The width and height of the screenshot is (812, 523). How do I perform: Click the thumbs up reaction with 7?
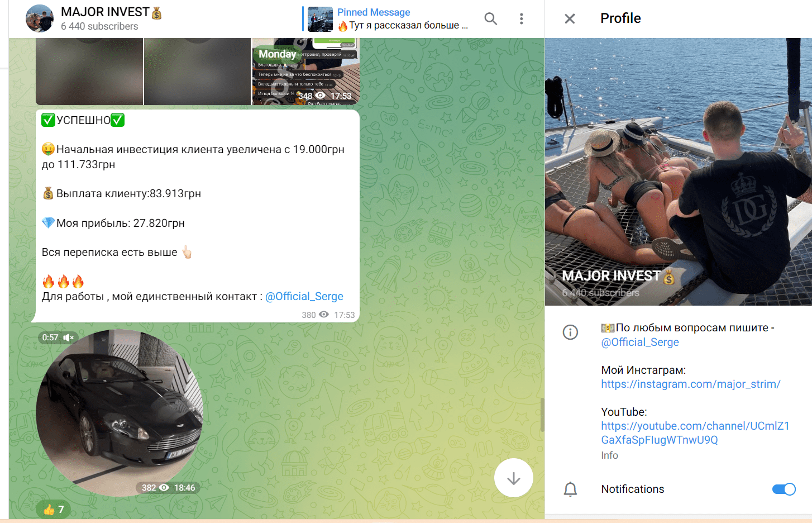pyautogui.click(x=54, y=509)
